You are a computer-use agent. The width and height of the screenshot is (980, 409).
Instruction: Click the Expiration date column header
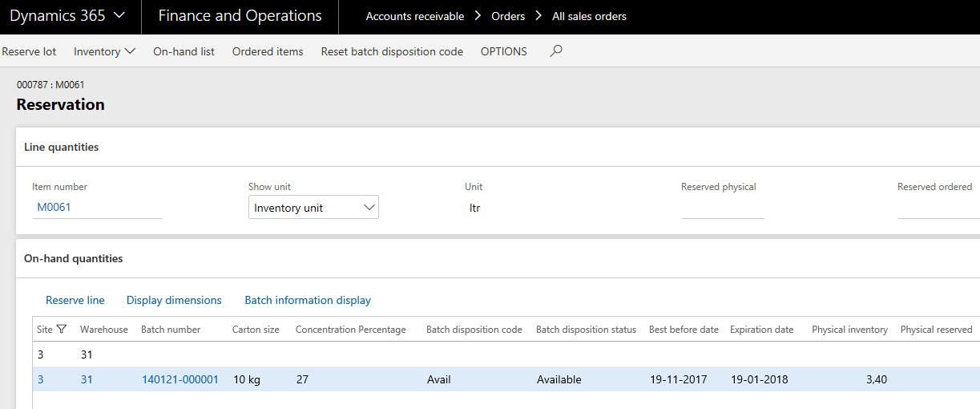[761, 330]
